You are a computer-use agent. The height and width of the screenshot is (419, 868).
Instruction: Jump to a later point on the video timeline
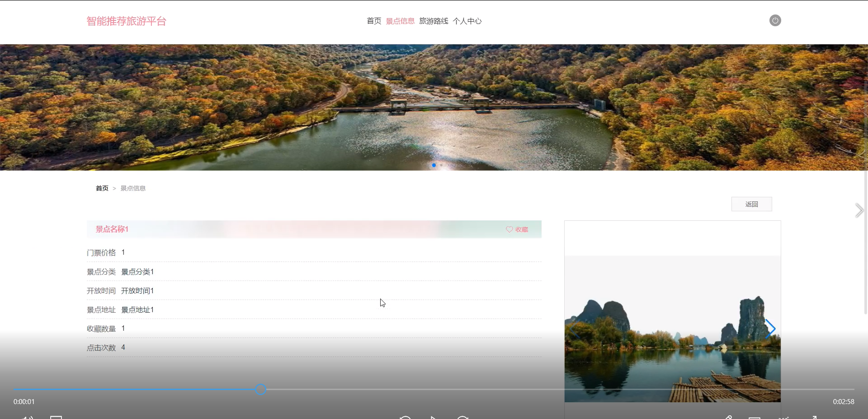[561, 389]
